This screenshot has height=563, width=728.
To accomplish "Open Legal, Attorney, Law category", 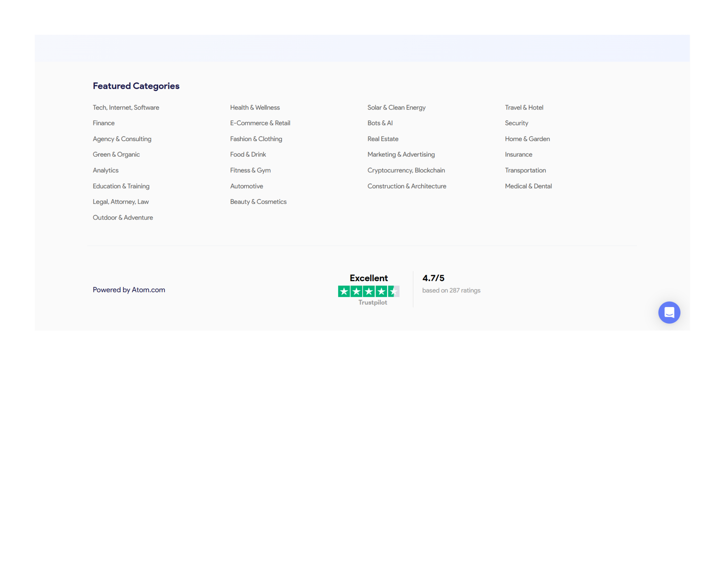I will pos(120,202).
